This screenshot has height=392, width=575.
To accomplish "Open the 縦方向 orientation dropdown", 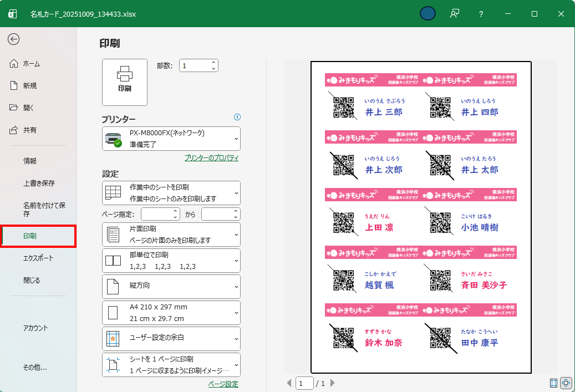I will 171,286.
